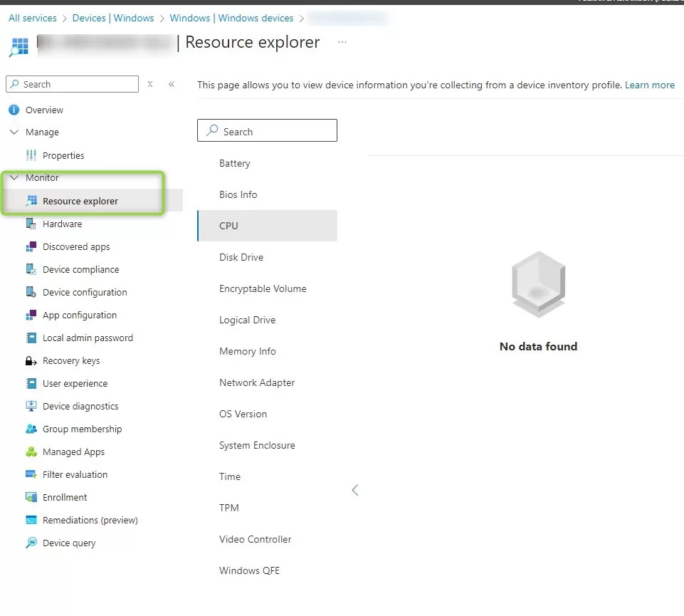The width and height of the screenshot is (684, 616).
Task: Go to Windows | Windows devices breadcrumb
Action: pyautogui.click(x=231, y=18)
